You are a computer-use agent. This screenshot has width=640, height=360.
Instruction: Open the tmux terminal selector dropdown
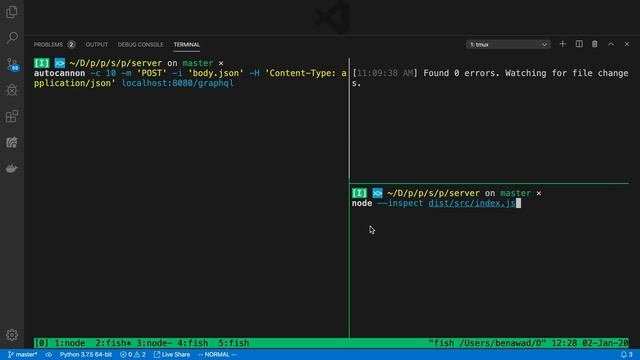[x=508, y=44]
